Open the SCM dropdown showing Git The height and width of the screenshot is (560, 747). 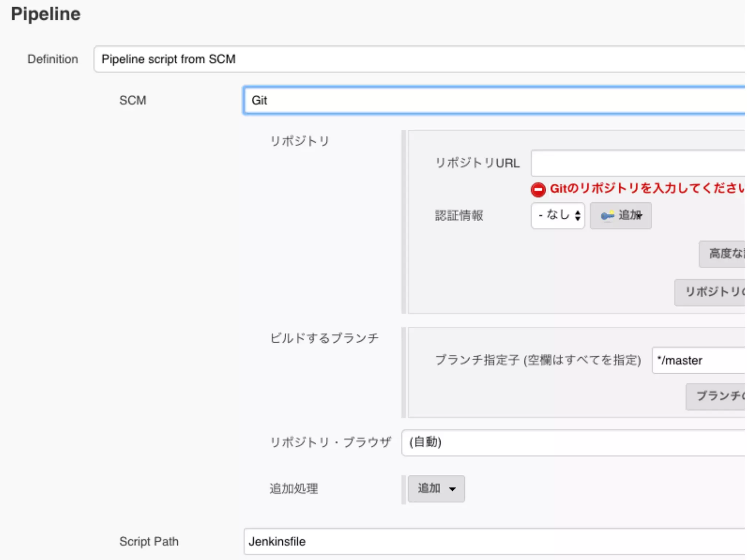[494, 100]
